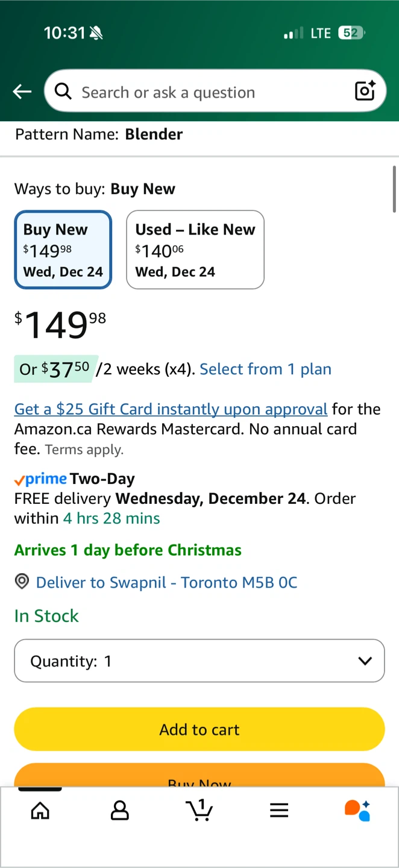Open camera lens search icon
The image size is (399, 868).
[365, 91]
